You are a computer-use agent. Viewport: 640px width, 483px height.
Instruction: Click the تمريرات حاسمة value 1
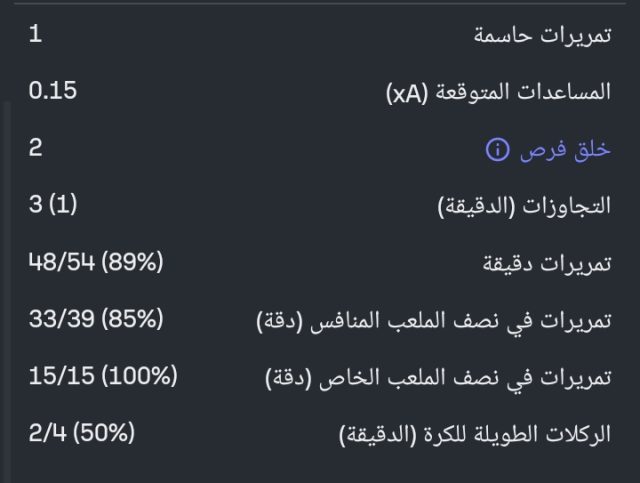[x=36, y=35]
